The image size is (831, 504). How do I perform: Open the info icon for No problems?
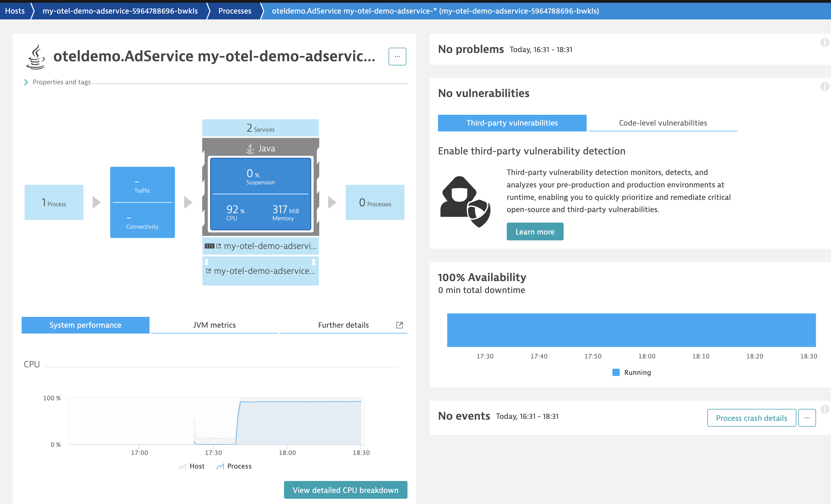tap(824, 42)
